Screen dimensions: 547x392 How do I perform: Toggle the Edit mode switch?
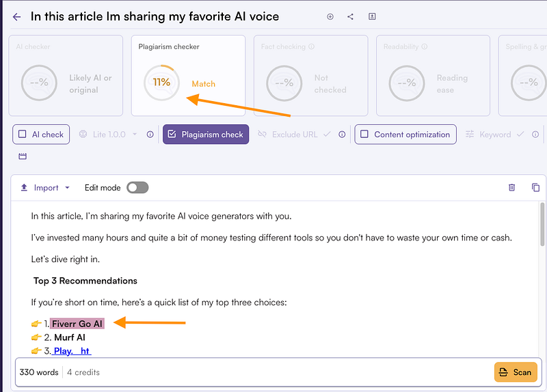pos(137,188)
